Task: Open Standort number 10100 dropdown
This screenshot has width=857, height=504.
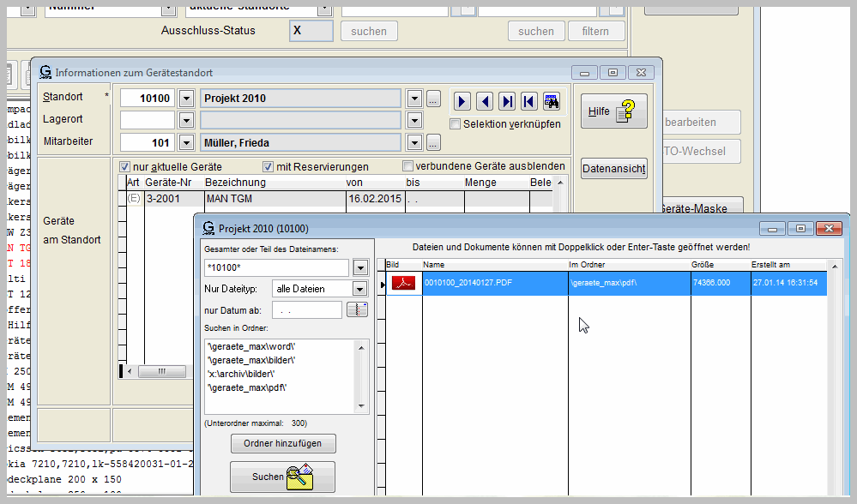Action: 186,99
